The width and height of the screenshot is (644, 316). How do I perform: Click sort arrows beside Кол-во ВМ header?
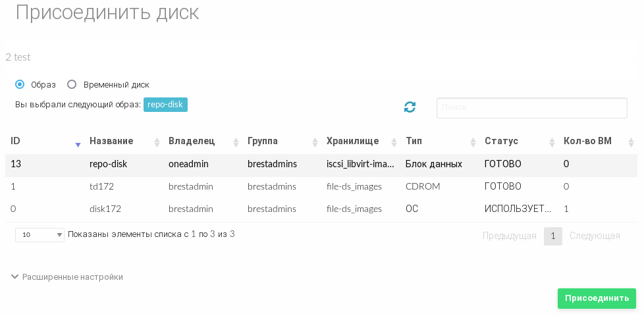click(631, 142)
